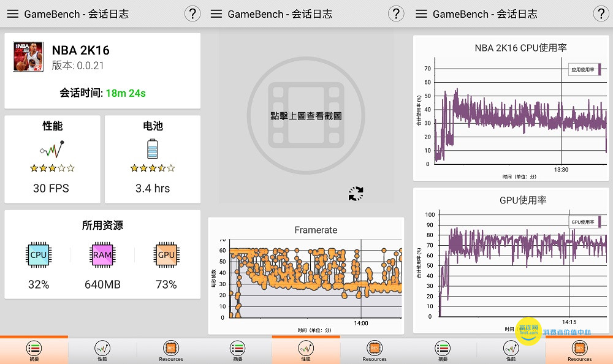Click battery icon under 电池
The height and width of the screenshot is (364, 613).
click(153, 149)
